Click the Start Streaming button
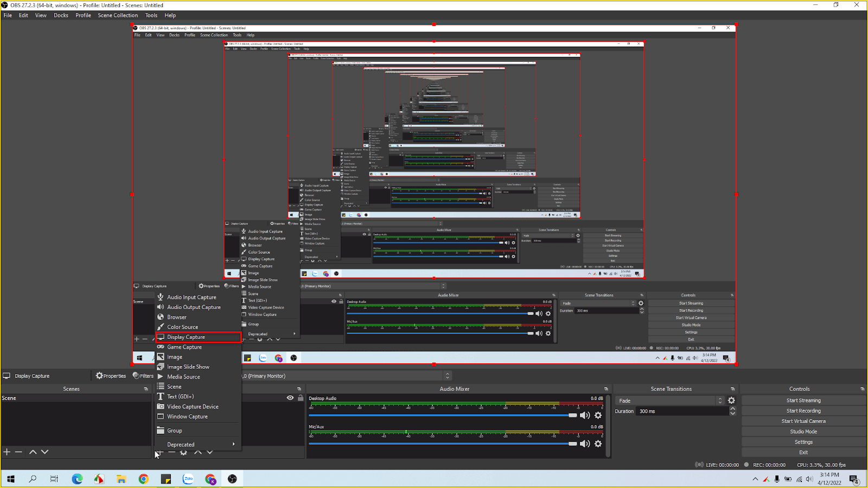Image resolution: width=868 pixels, height=488 pixels. [803, 401]
